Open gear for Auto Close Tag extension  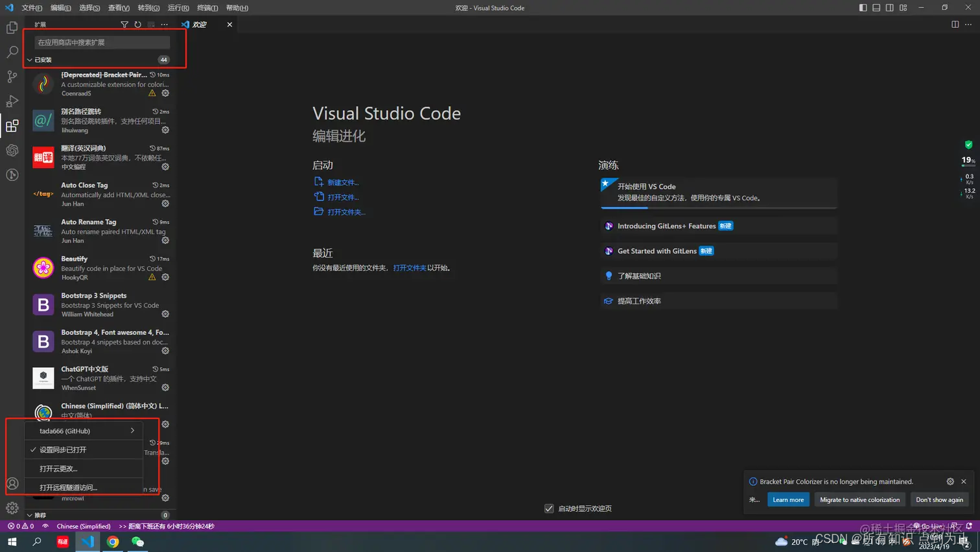point(165,204)
